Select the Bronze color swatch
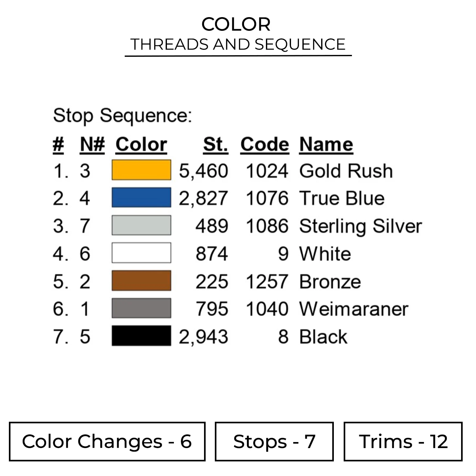Image resolution: width=476 pixels, height=476 pixels. coord(141,281)
